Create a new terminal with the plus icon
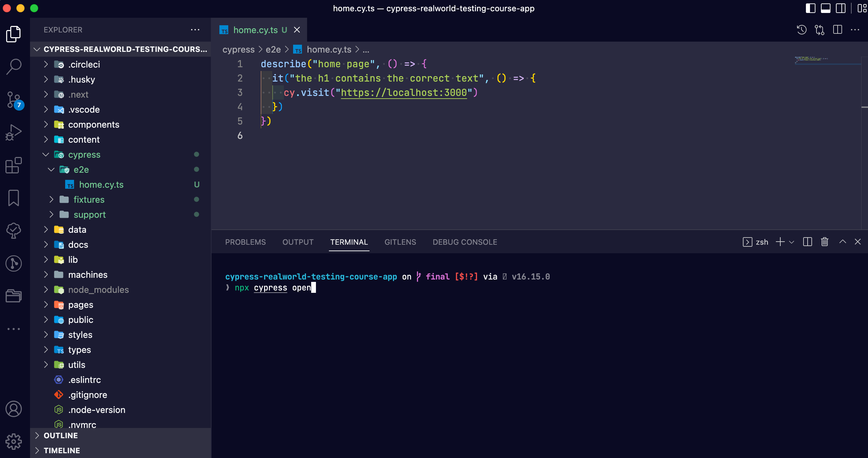 [x=780, y=242]
